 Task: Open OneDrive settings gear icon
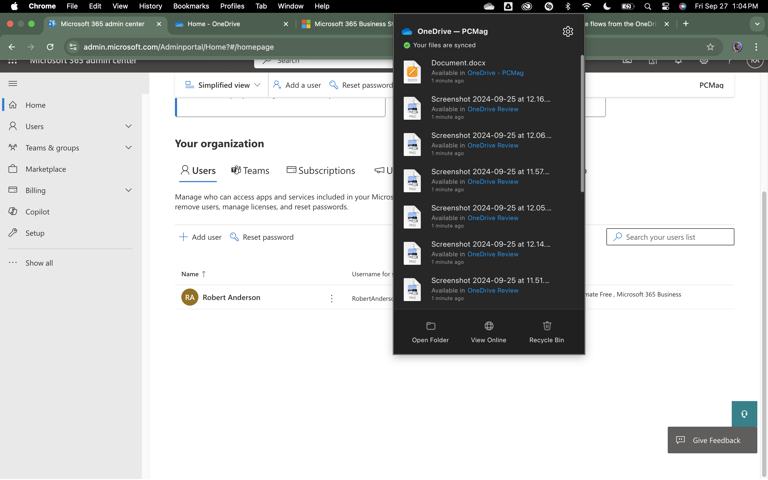(x=568, y=31)
